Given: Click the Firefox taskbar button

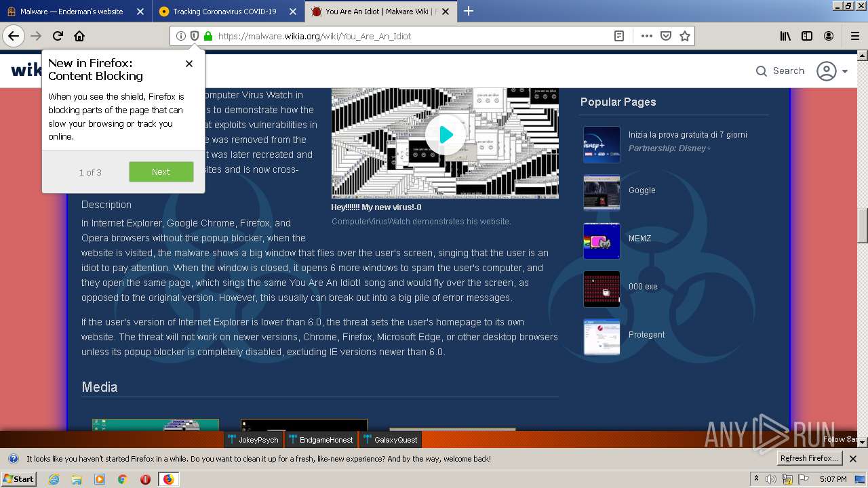Looking at the screenshot, I should coord(168,479).
